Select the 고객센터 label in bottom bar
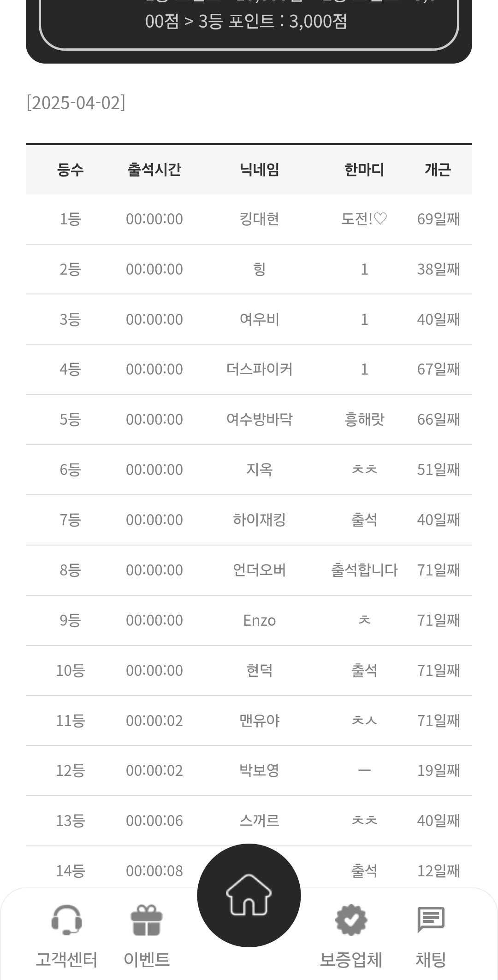 (67, 959)
